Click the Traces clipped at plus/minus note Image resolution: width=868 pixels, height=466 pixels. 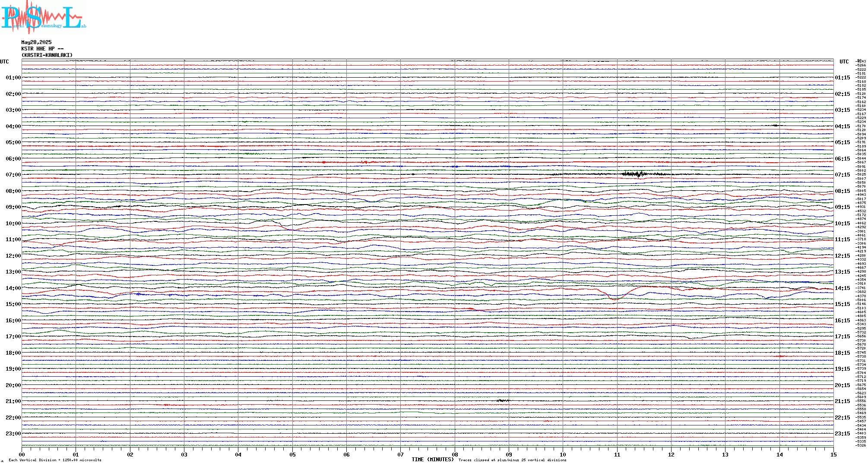[512, 460]
